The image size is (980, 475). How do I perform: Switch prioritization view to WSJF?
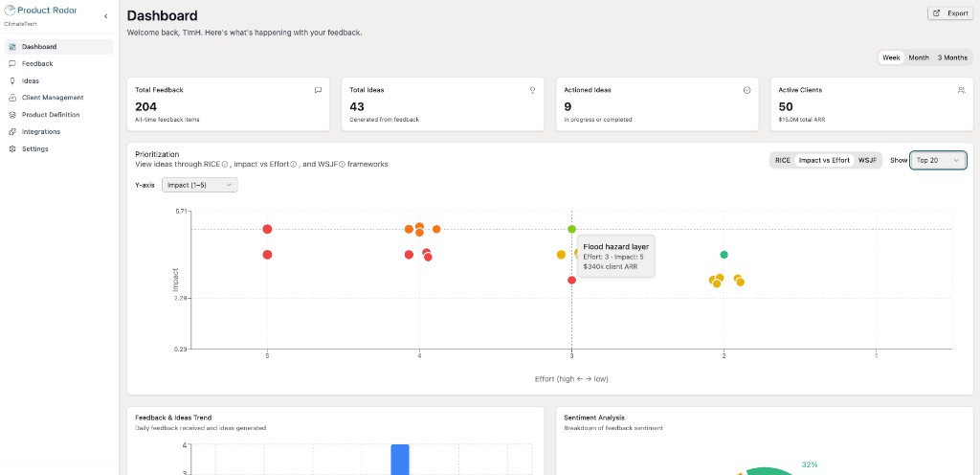coord(867,160)
